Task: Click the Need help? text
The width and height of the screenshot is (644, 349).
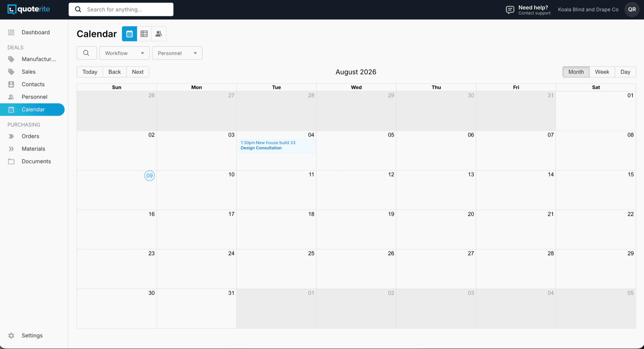Action: [533, 7]
